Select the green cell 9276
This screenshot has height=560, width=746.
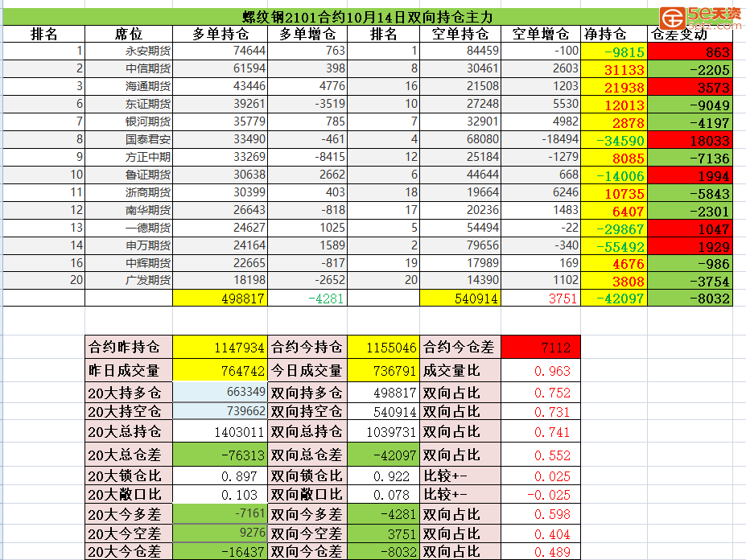click(x=220, y=533)
